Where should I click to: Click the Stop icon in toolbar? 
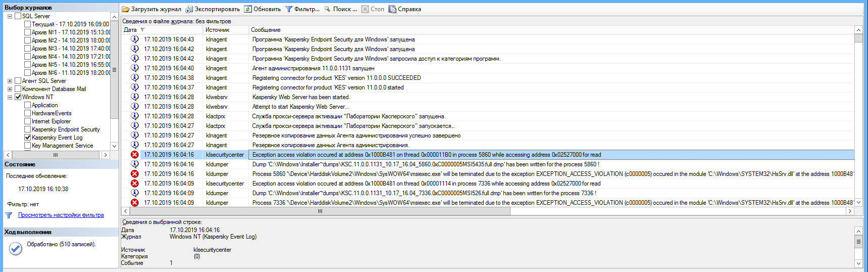(365, 9)
